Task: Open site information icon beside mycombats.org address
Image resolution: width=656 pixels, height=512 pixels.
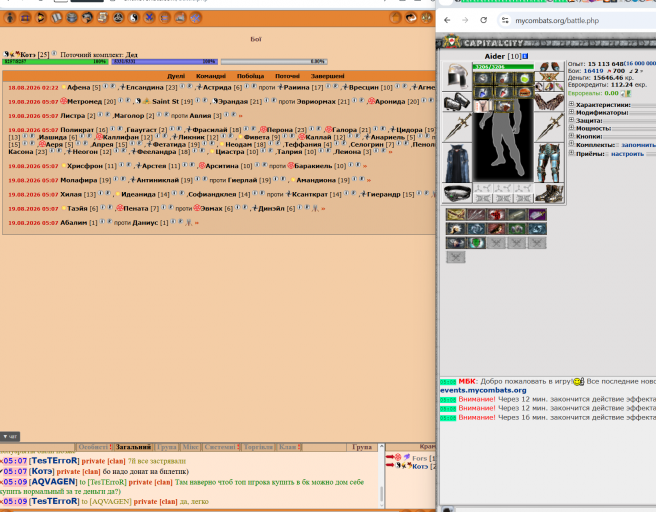Action: (505, 20)
